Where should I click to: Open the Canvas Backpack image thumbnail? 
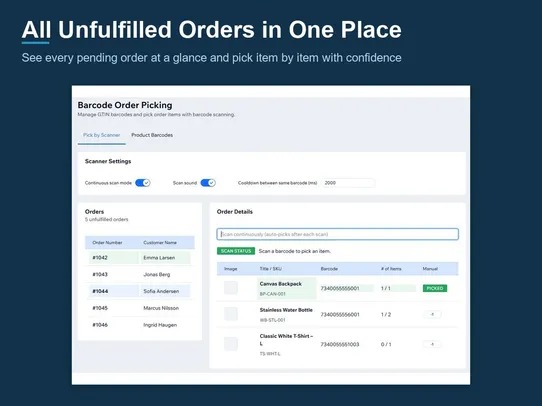(x=231, y=287)
